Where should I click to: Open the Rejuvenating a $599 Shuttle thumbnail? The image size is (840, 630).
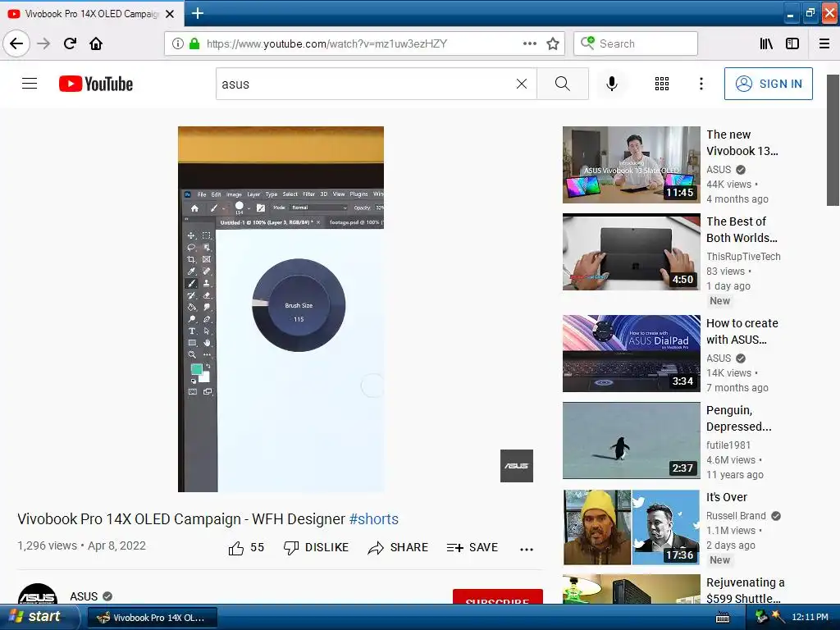point(631,589)
